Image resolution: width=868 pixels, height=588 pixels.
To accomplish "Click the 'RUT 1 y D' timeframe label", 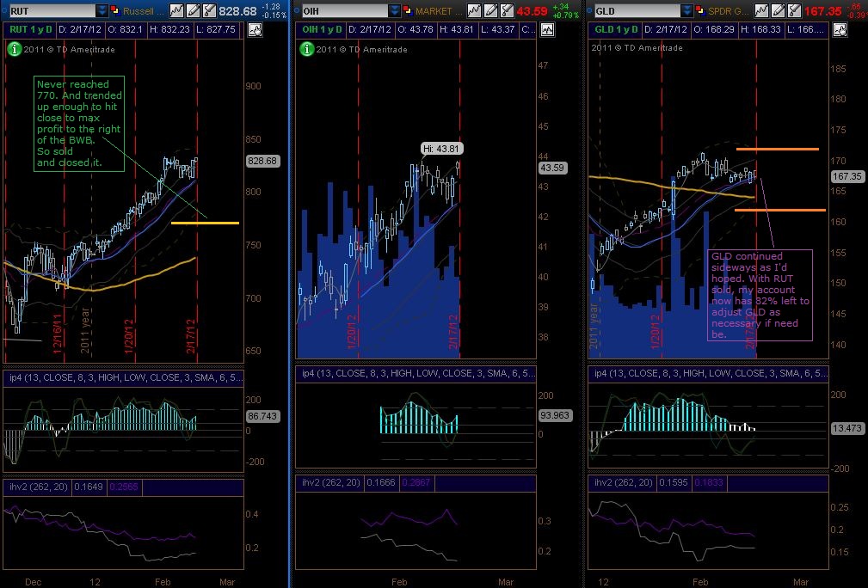I will click(31, 29).
